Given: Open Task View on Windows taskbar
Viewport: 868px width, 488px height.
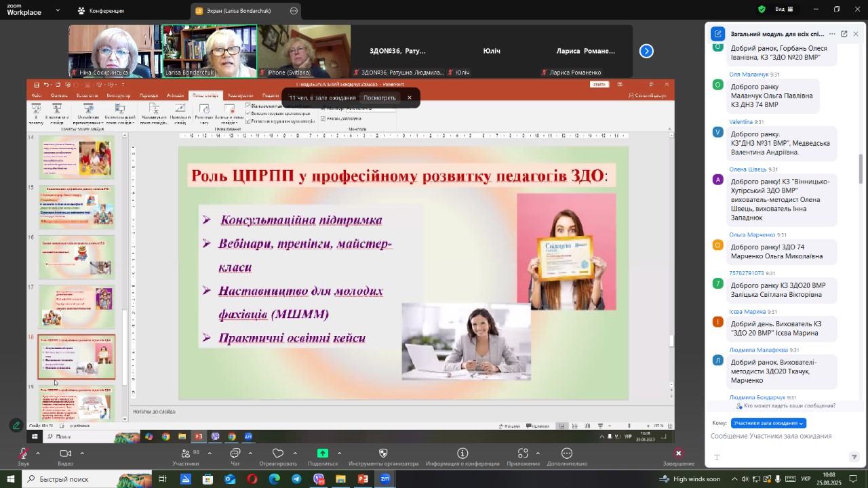Looking at the screenshot, I should 163,479.
